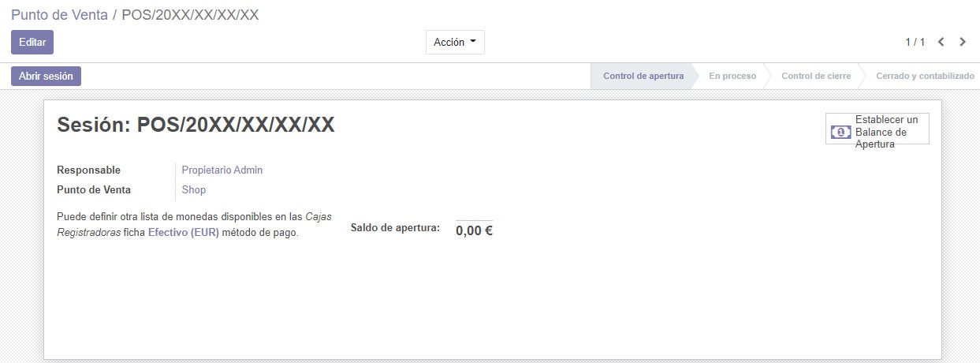Click the previous record arrow icon
Screen dimensions: 980x363
click(x=941, y=42)
